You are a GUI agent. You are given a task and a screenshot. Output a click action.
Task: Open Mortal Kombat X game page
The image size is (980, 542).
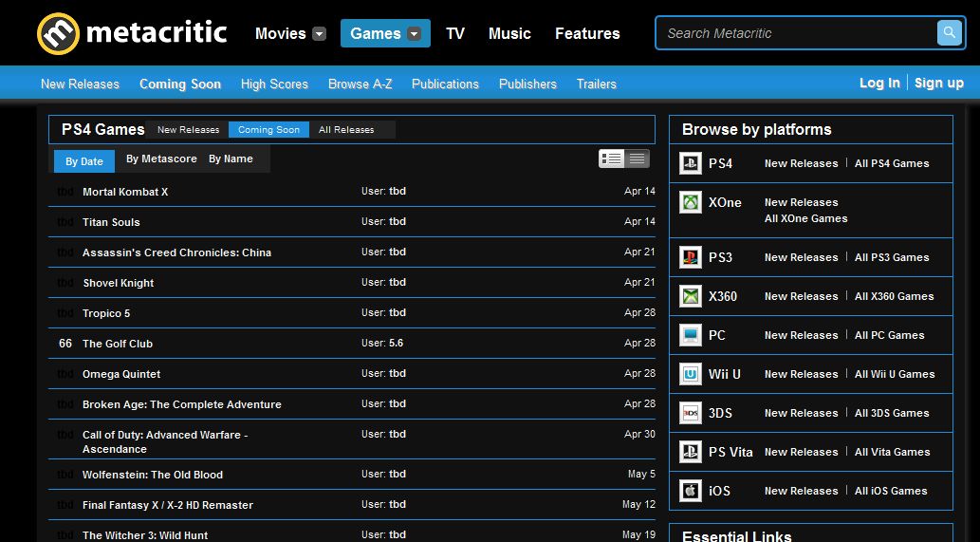point(125,192)
